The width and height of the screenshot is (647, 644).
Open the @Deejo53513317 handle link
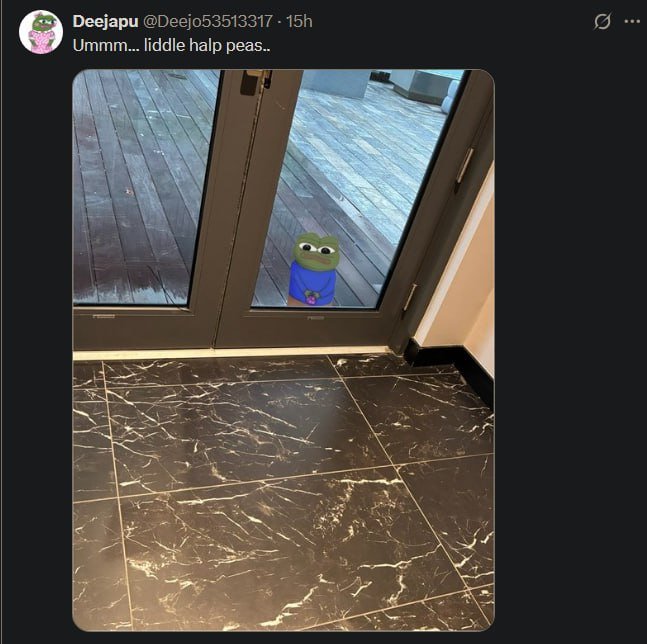coord(208,21)
